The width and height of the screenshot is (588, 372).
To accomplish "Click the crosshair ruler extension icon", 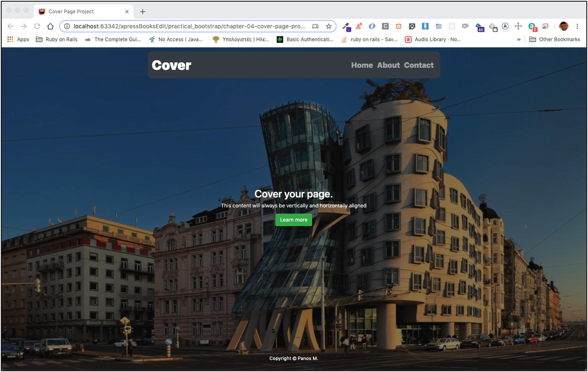I will pos(518,26).
